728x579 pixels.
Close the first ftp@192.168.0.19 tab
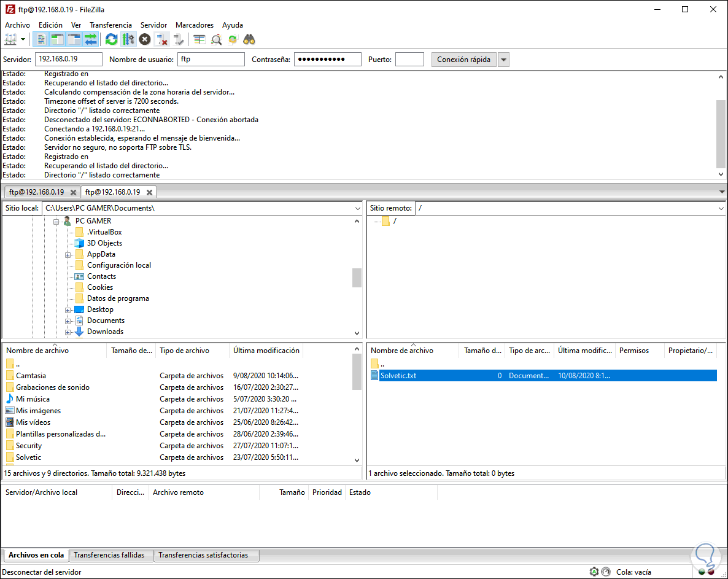74,192
